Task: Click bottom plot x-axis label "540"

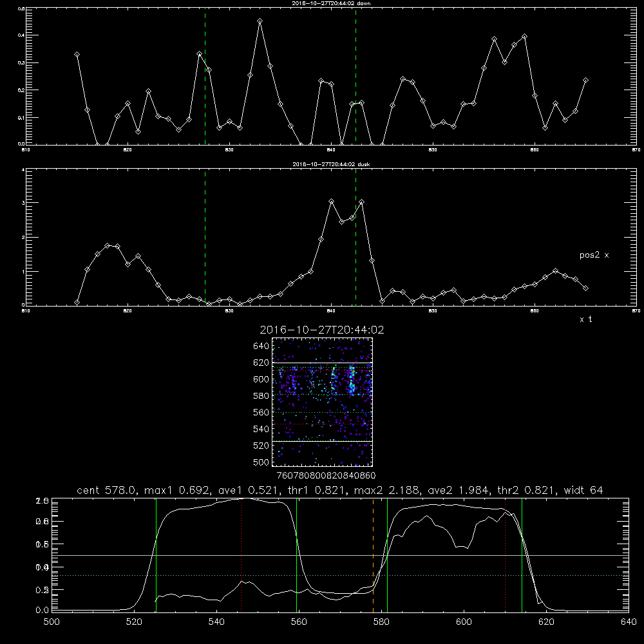Action: tap(216, 622)
